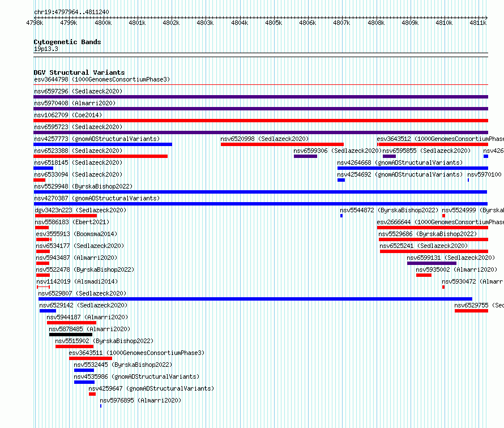Screen dimensions: 504x428
Task: Select the nsv1062709 (Coe2014) variant label
Action: [68, 115]
